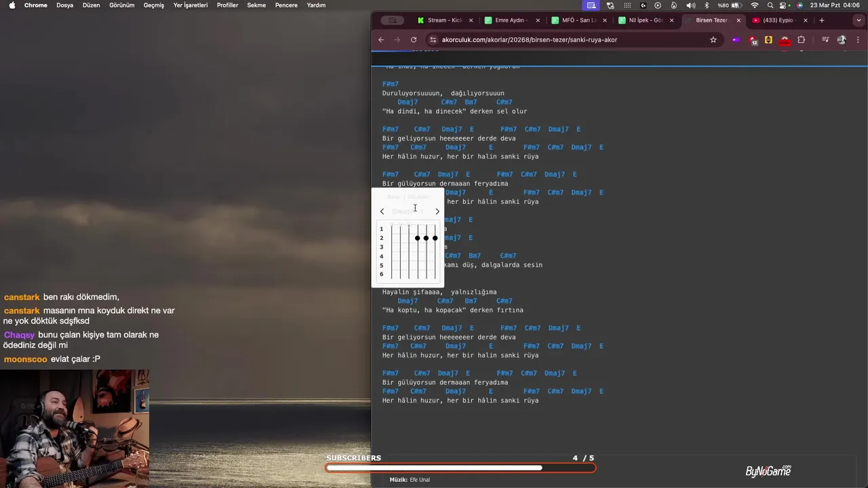868x488 pixels.
Task: Open the purple extension icon in toolbar
Action: click(x=736, y=39)
